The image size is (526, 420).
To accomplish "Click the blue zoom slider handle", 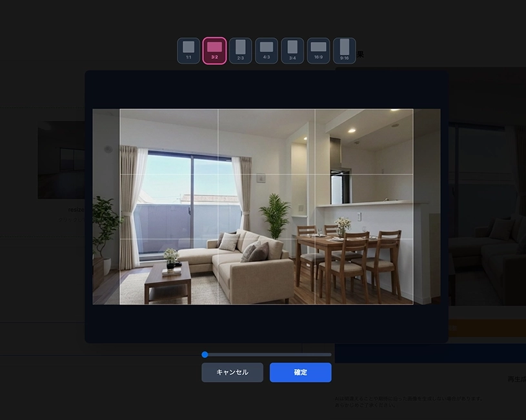I will tap(205, 354).
